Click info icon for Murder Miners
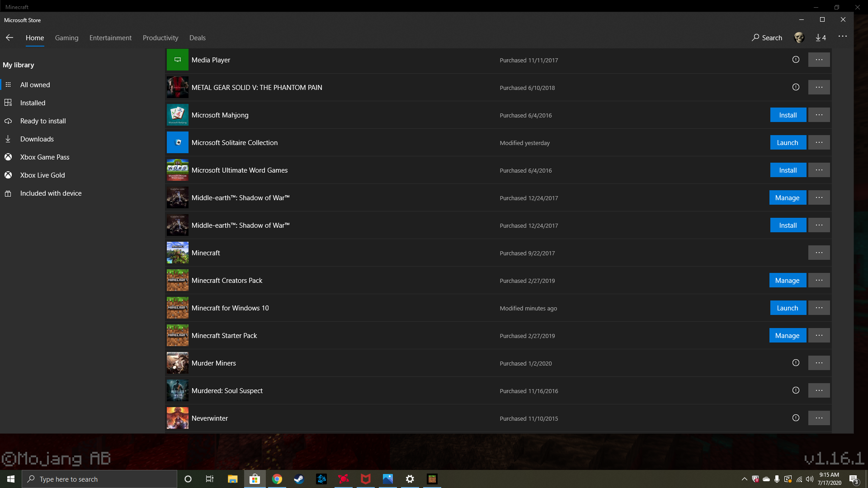 [796, 363]
